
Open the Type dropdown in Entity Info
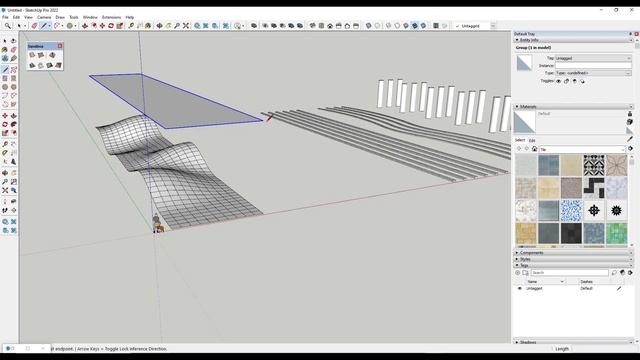point(593,73)
